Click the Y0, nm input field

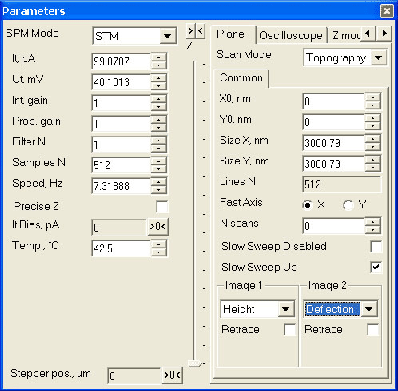(334, 122)
